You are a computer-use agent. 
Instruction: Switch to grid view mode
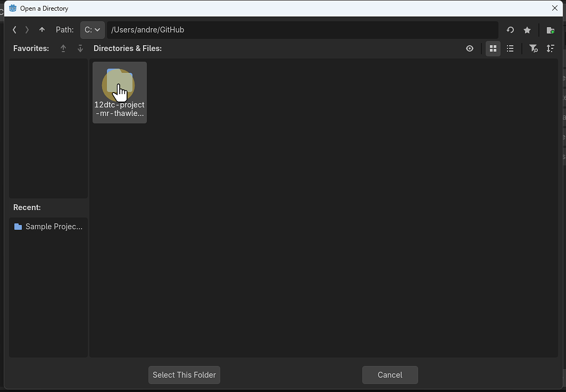pyautogui.click(x=493, y=48)
